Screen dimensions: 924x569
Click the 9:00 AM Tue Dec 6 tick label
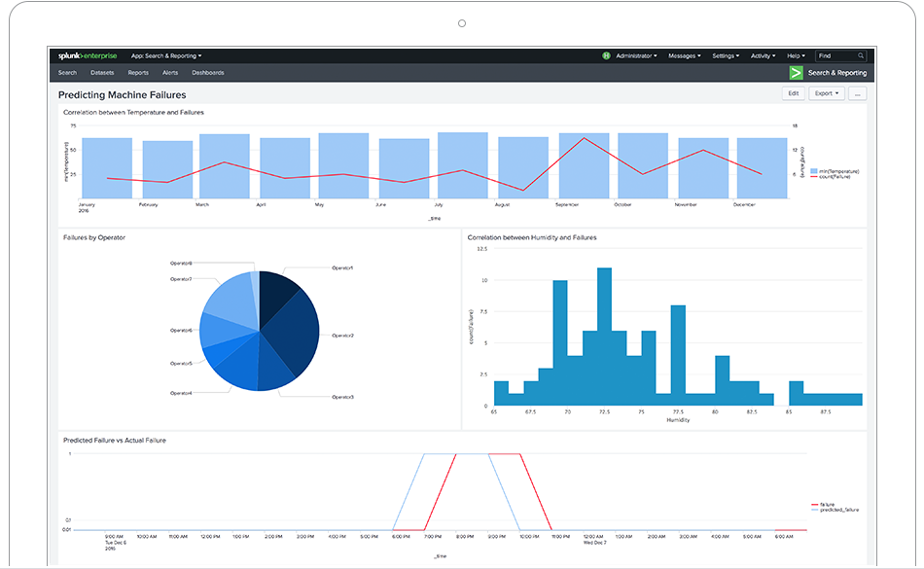point(114,542)
